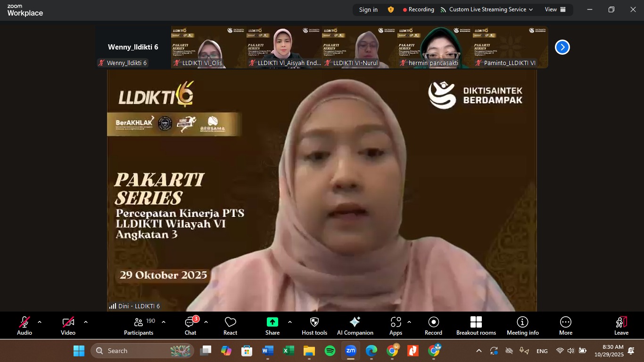Open the Chat panel
The width and height of the screenshot is (644, 362).
[190, 326]
